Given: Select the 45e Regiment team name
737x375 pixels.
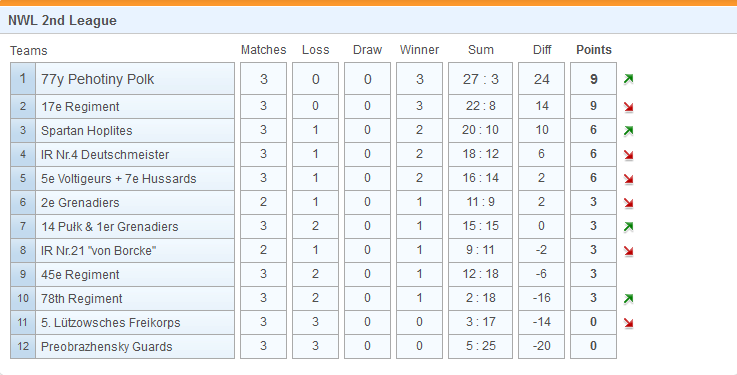Looking at the screenshot, I should (x=80, y=275).
